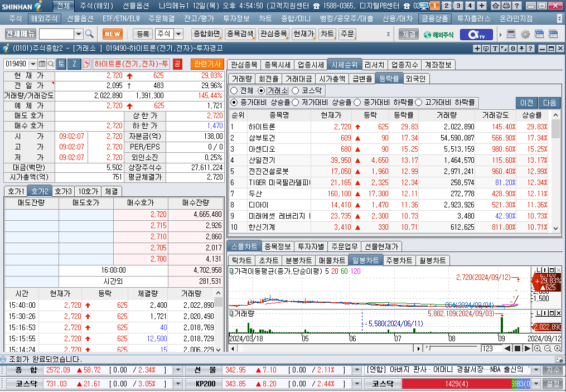Click the 설정 button in the bottom bar
Image resolution: width=566 pixels, height=392 pixels.
(x=553, y=384)
